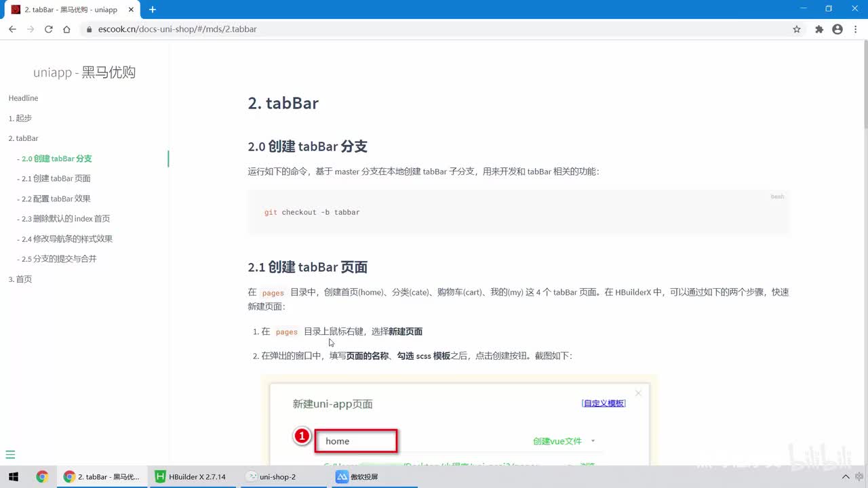The image size is (868, 488).
Task: Go to 2.5 分支的提交与合并 in sidebar
Action: [x=59, y=259]
